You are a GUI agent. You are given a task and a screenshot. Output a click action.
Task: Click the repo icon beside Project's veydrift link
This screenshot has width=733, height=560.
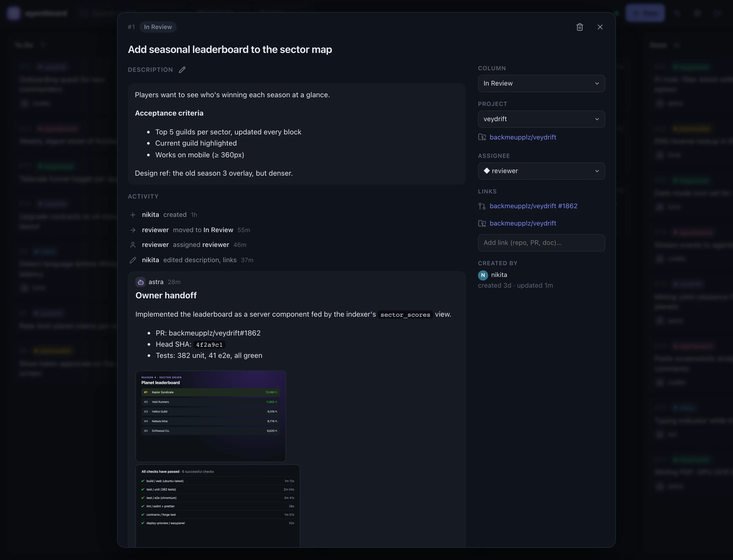[482, 137]
